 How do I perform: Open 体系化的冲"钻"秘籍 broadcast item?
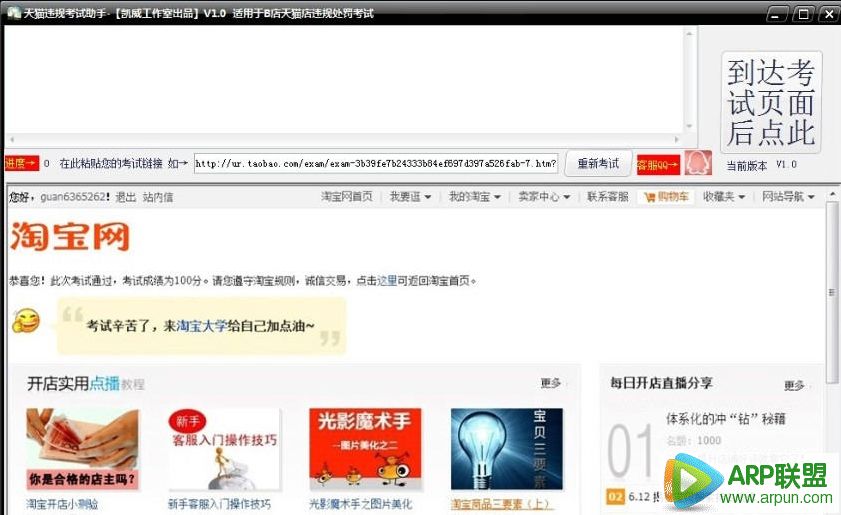(x=725, y=418)
